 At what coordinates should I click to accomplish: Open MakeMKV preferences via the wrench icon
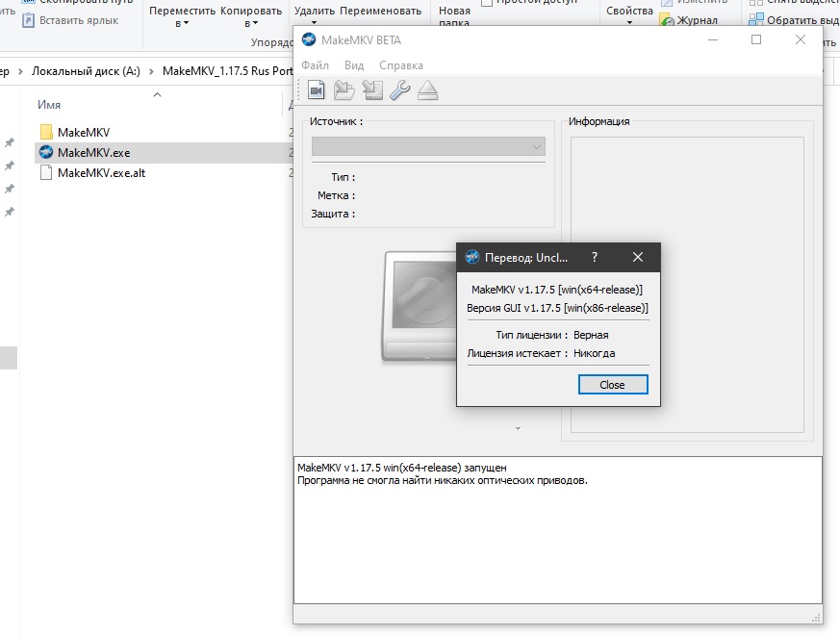(x=398, y=89)
